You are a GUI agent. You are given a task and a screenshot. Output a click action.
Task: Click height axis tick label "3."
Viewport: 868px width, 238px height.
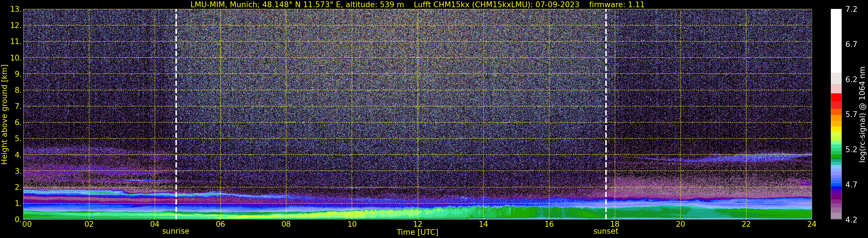18,171
